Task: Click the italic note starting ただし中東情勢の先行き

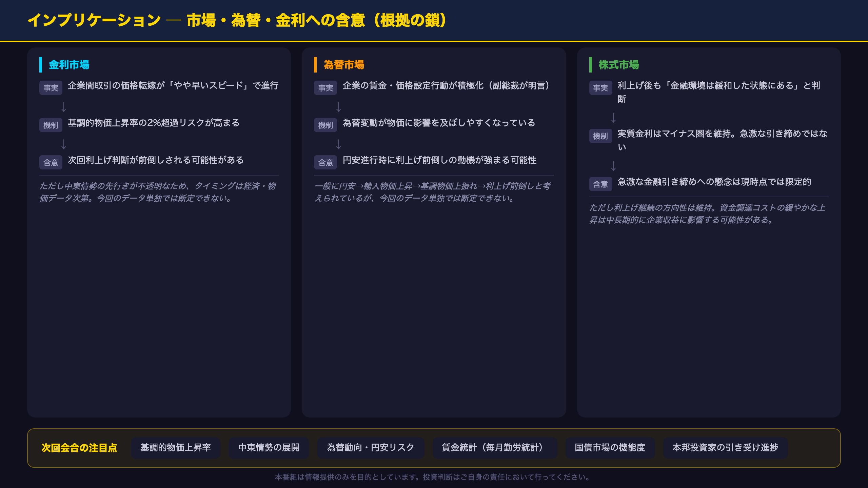Action: pos(158,192)
